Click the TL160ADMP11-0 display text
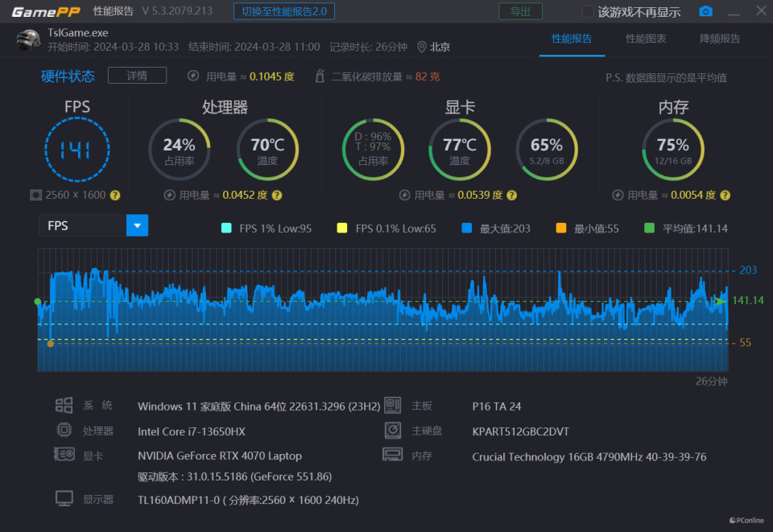 click(x=248, y=500)
